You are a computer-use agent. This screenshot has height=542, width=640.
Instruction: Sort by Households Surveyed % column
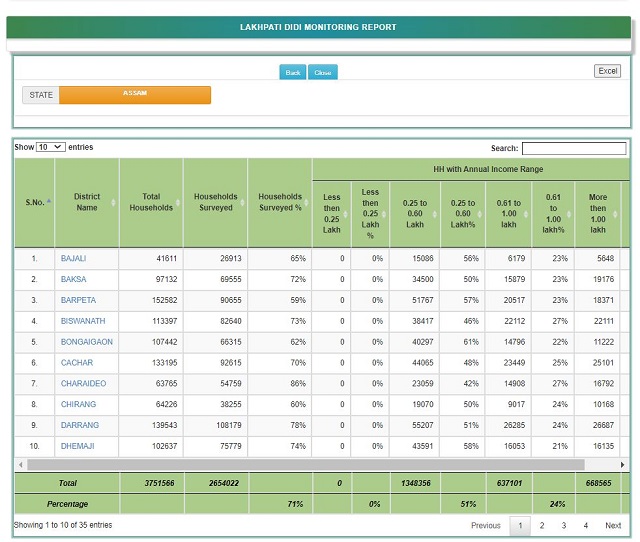point(280,202)
